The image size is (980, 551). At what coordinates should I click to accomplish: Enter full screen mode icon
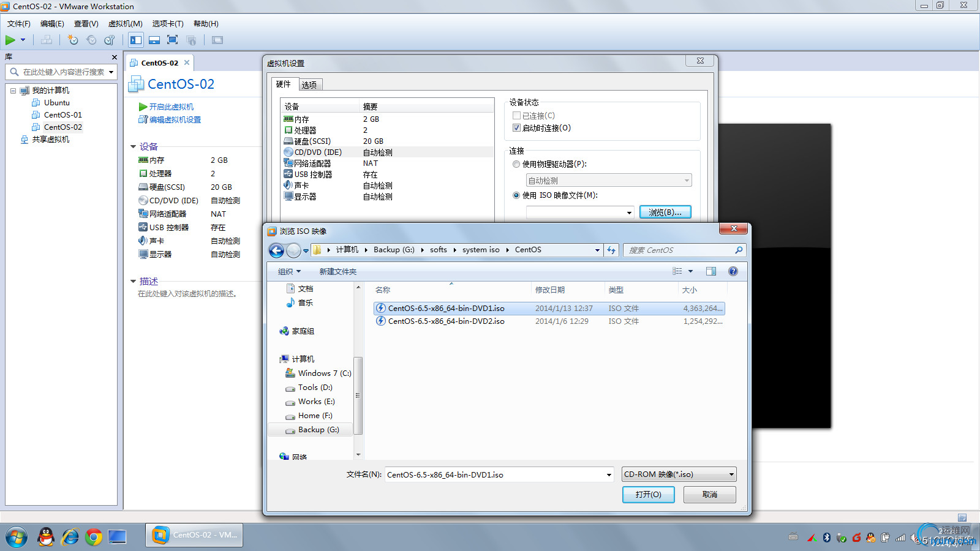(x=173, y=40)
